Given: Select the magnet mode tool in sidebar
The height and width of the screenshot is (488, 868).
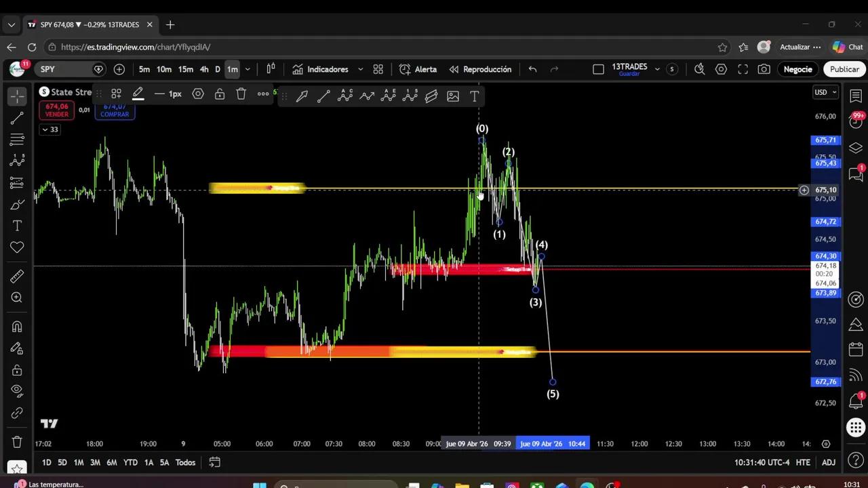Looking at the screenshot, I should point(17,326).
